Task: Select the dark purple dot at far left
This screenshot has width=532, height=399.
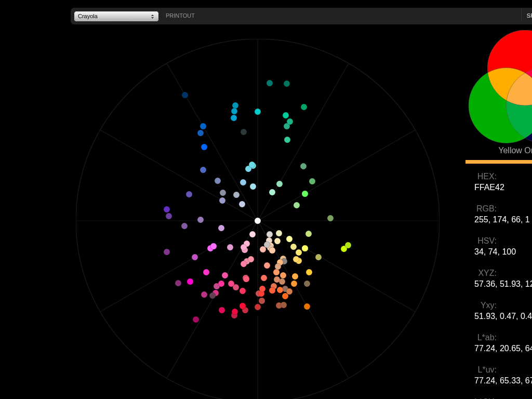Action: tap(167, 252)
